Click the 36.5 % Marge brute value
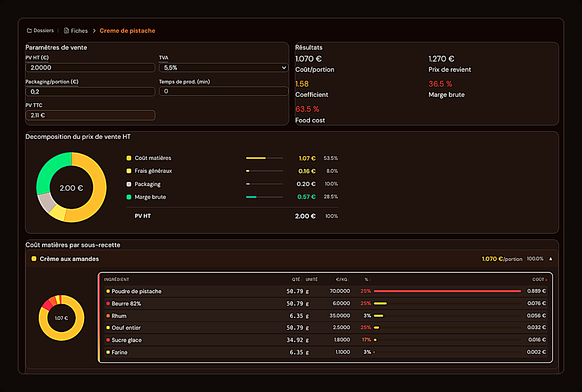582x392 pixels. click(x=440, y=84)
